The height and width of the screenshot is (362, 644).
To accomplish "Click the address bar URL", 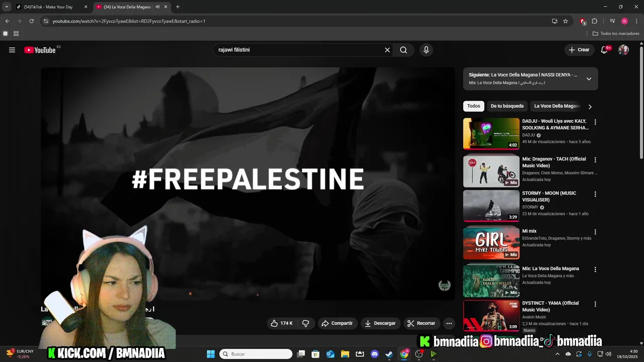I will point(129,21).
